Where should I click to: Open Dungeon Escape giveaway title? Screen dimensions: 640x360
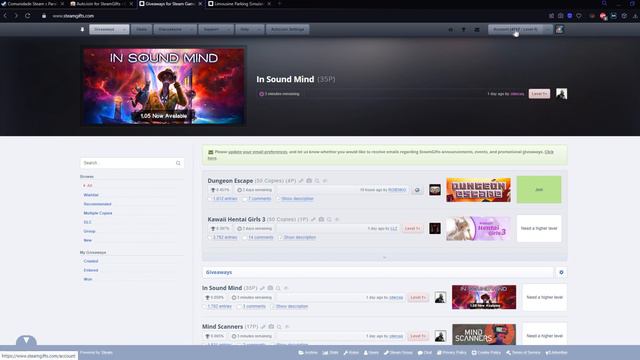(230, 180)
